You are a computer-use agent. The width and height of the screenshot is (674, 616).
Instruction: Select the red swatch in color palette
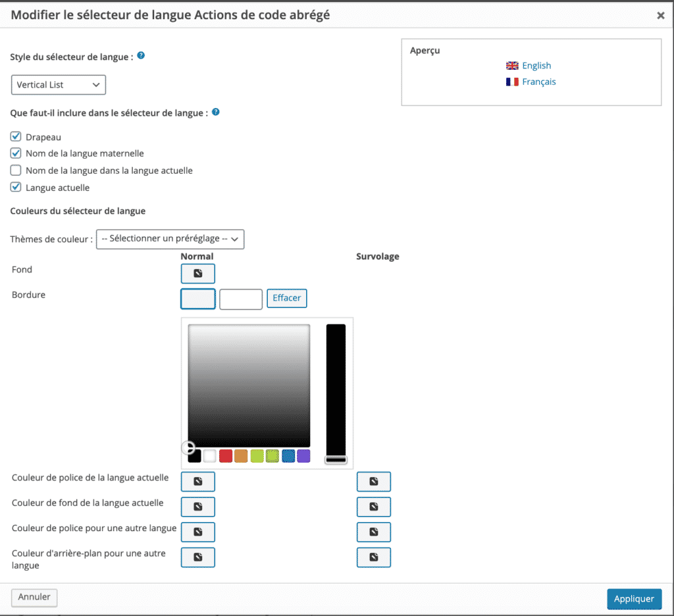pyautogui.click(x=226, y=456)
